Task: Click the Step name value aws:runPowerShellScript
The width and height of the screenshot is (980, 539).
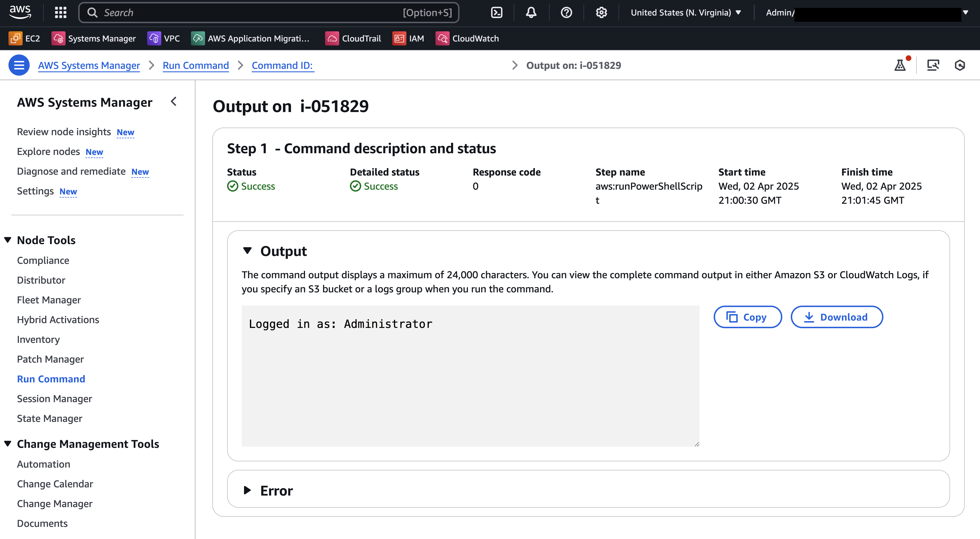Action: 649,193
